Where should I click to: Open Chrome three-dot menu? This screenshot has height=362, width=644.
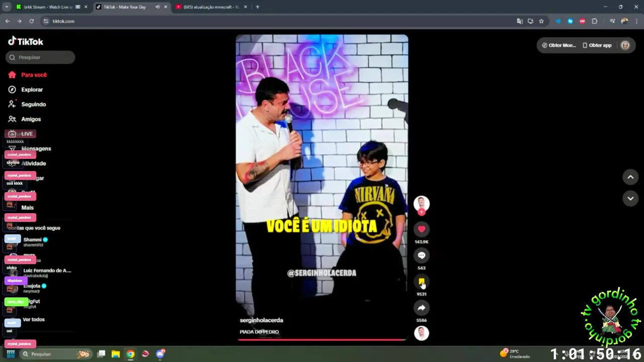coord(636,21)
